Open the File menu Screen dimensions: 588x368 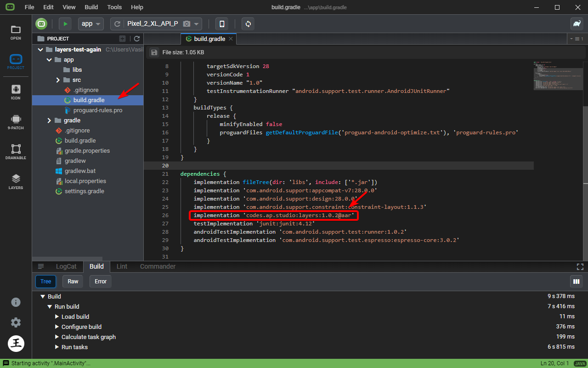(29, 7)
